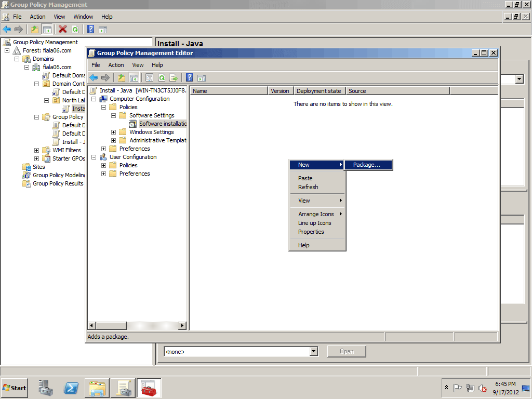Click Properties icon in Editor toolbar
Viewport: 532px width, 399px height.
[x=149, y=78]
